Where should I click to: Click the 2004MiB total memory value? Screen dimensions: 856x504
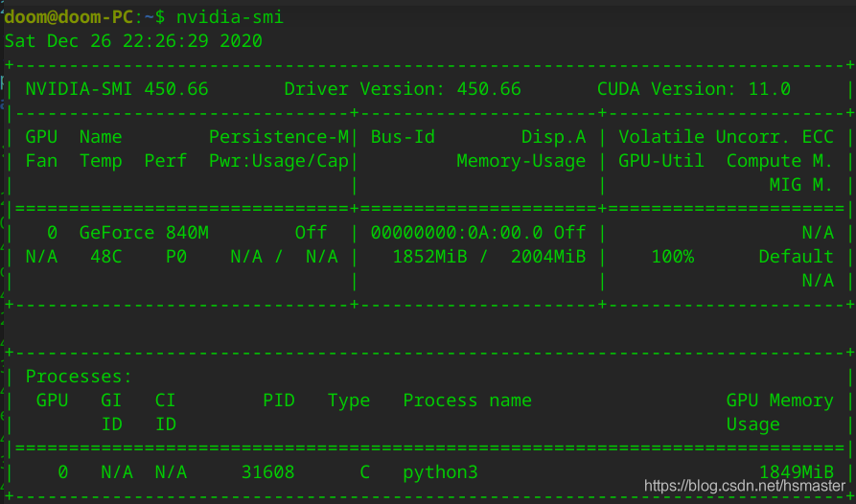click(548, 257)
